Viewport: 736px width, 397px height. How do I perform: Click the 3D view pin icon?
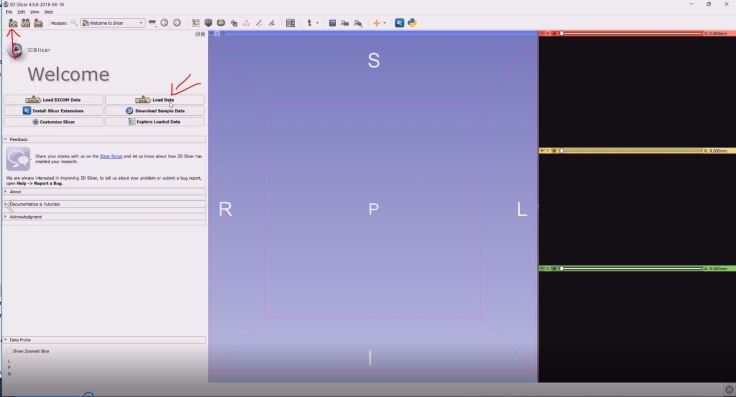212,33
